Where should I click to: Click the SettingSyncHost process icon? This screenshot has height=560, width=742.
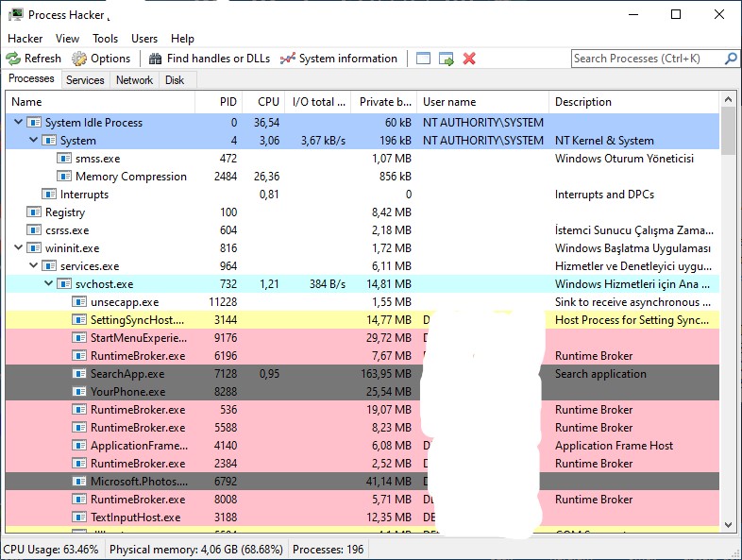(79, 320)
